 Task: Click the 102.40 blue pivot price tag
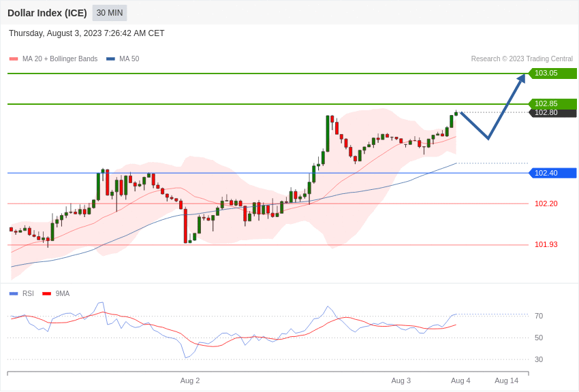click(553, 173)
